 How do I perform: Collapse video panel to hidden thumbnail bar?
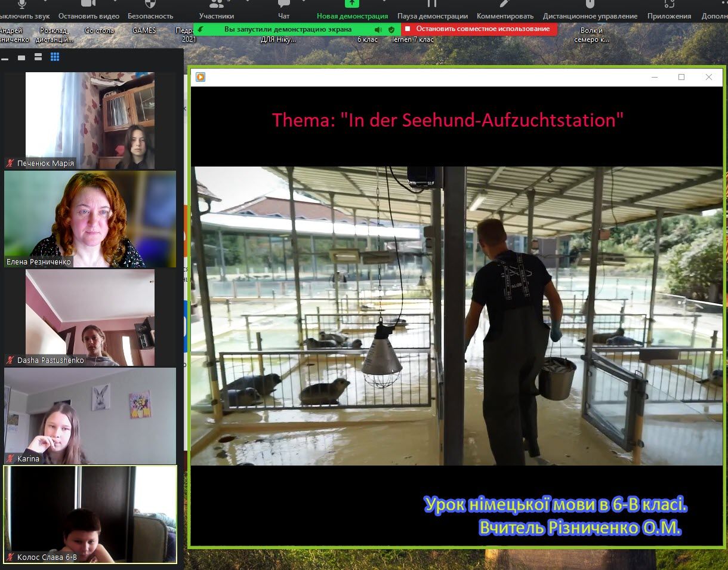tap(5, 58)
